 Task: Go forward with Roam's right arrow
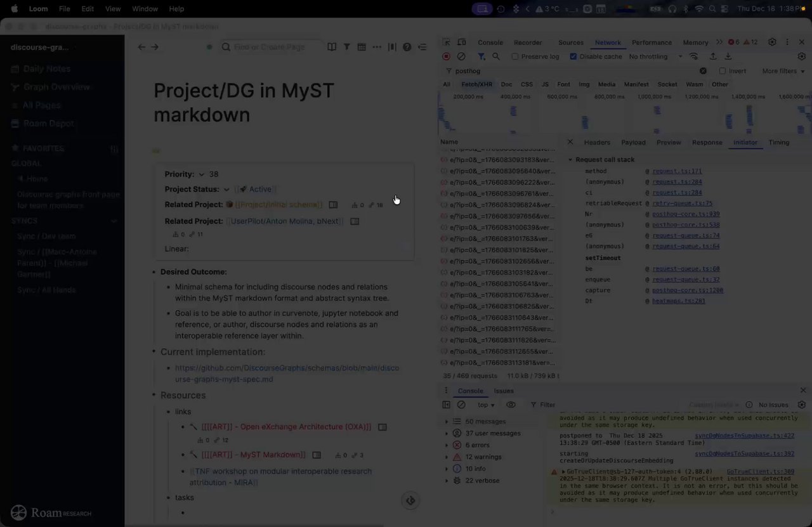tap(155, 47)
